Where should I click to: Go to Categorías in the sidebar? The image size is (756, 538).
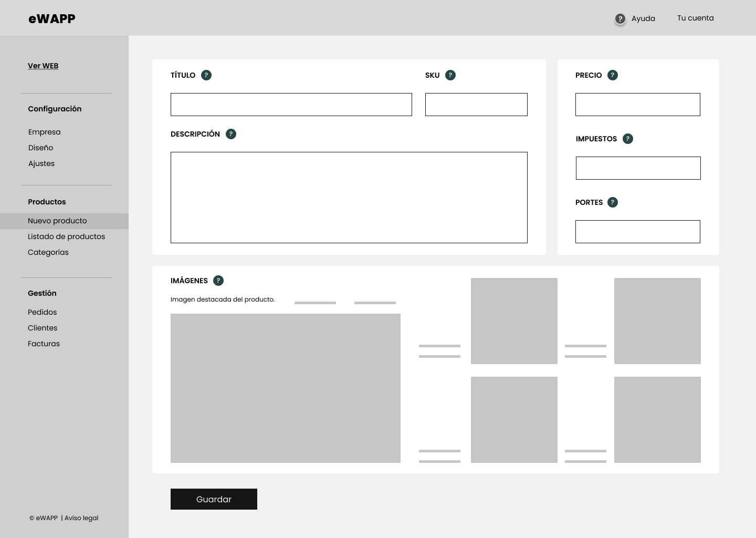point(48,252)
